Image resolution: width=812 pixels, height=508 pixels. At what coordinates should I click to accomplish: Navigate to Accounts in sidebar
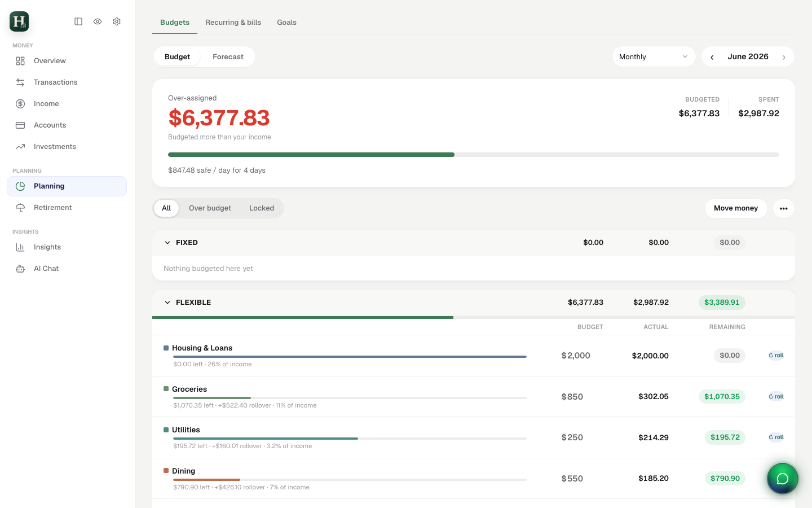click(x=67, y=125)
